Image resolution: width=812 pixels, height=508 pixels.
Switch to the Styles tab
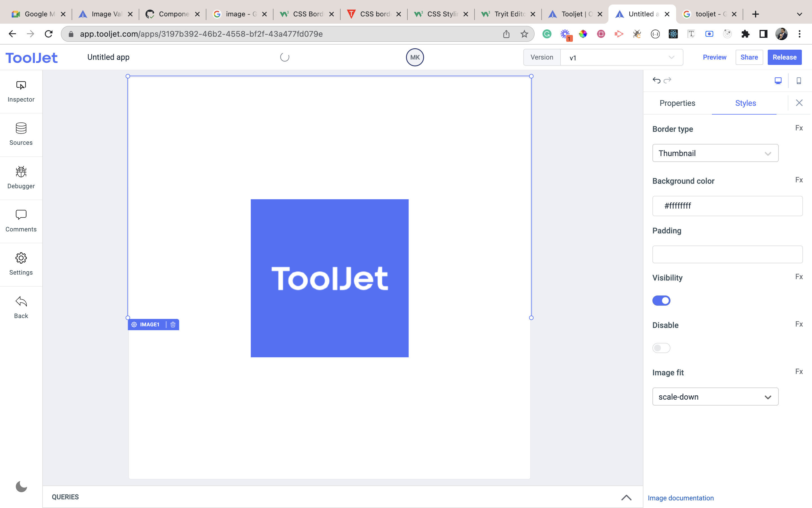pyautogui.click(x=745, y=103)
